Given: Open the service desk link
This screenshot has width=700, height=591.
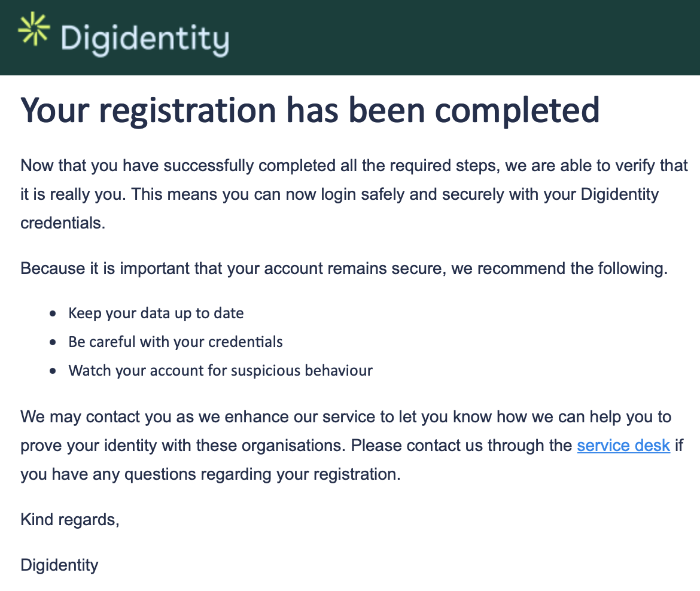Looking at the screenshot, I should tap(623, 446).
